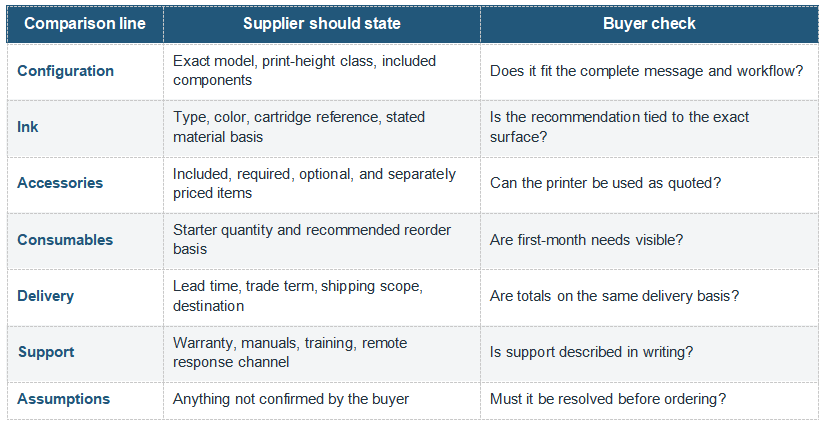Select the Assumptions row label

(x=64, y=399)
